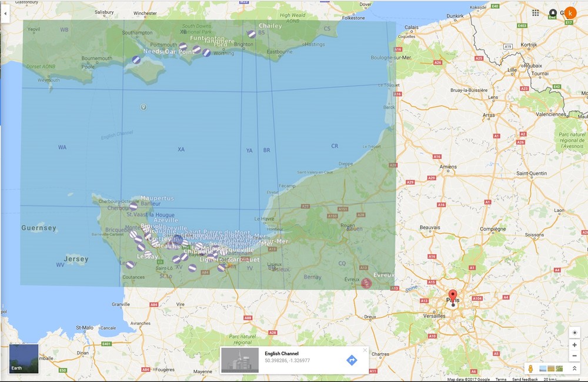Open the orange "k" account avatar
Viewport: 588px width, 382px height.
pyautogui.click(x=570, y=12)
